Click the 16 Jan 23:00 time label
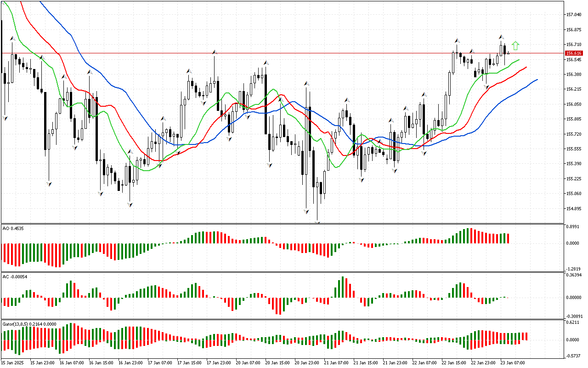 pos(131,362)
